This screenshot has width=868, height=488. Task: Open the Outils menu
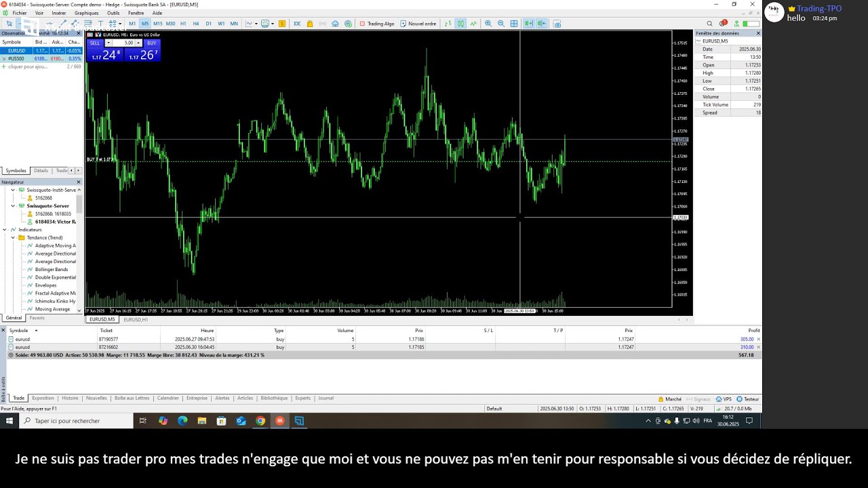point(113,13)
